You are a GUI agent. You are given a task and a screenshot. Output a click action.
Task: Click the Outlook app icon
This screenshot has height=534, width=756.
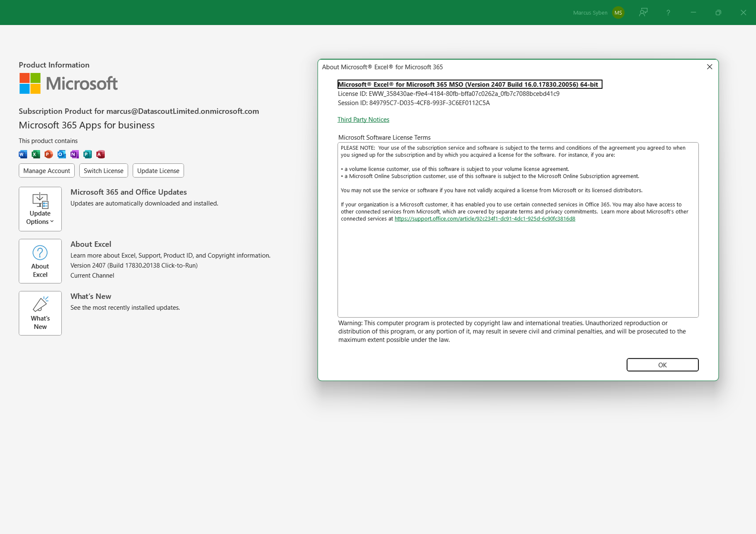(61, 154)
